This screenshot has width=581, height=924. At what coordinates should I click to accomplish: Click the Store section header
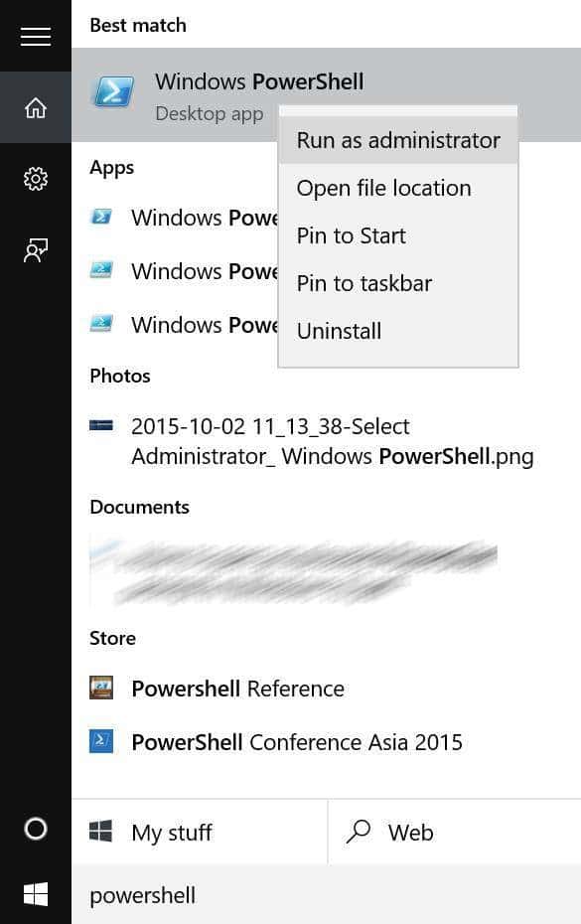coord(112,638)
